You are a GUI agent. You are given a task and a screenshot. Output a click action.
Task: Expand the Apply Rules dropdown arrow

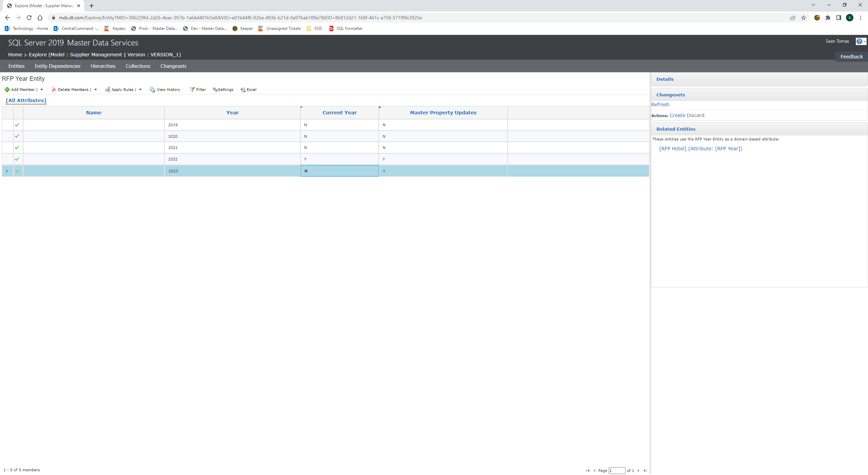pyautogui.click(x=140, y=90)
